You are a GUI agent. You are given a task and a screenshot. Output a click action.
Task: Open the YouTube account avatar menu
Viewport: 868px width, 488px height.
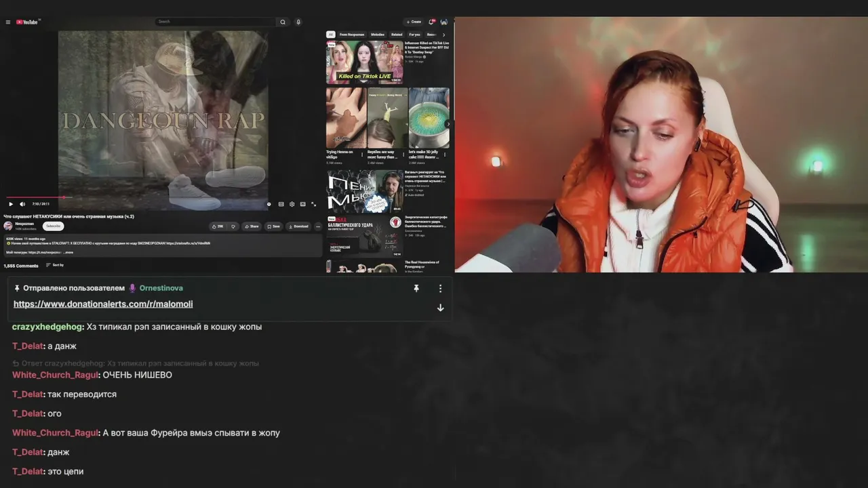[x=443, y=22]
